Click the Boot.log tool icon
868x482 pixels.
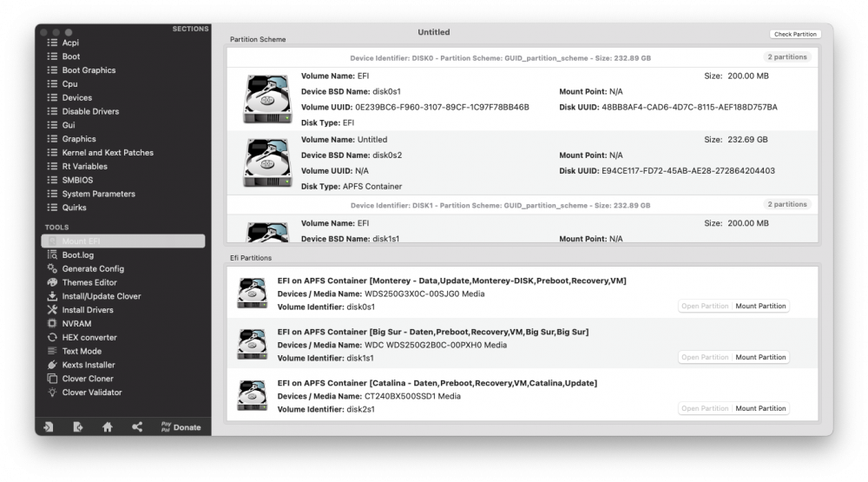pyautogui.click(x=52, y=254)
